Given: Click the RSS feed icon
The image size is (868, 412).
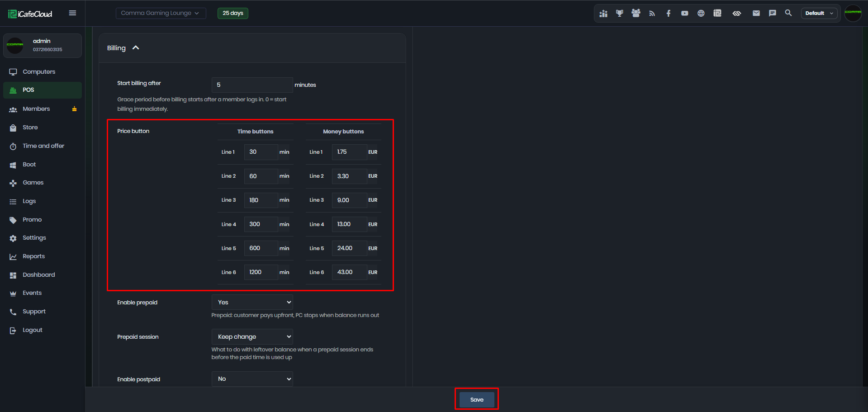Looking at the screenshot, I should [652, 13].
